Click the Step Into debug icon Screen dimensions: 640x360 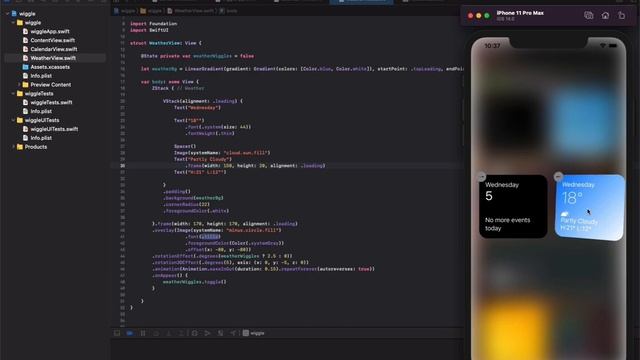[169, 333]
